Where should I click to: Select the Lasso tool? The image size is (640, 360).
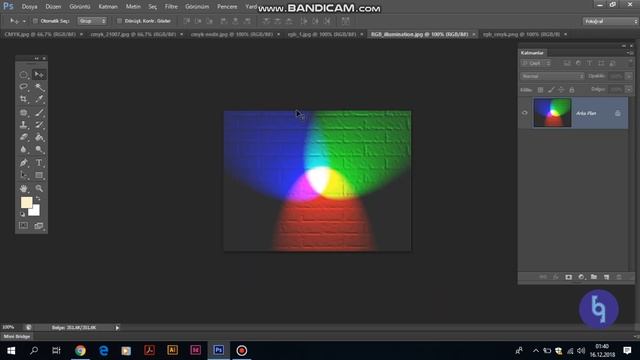(24, 87)
